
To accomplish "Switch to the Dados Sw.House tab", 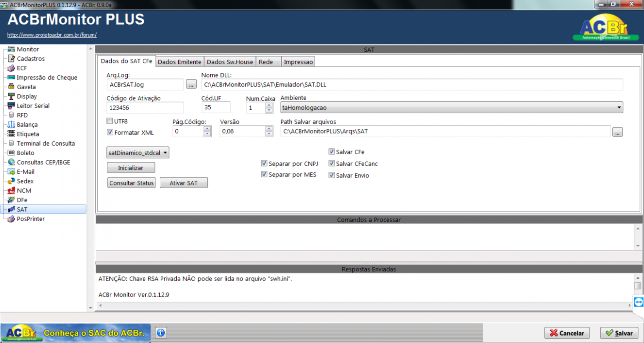I will click(x=230, y=62).
